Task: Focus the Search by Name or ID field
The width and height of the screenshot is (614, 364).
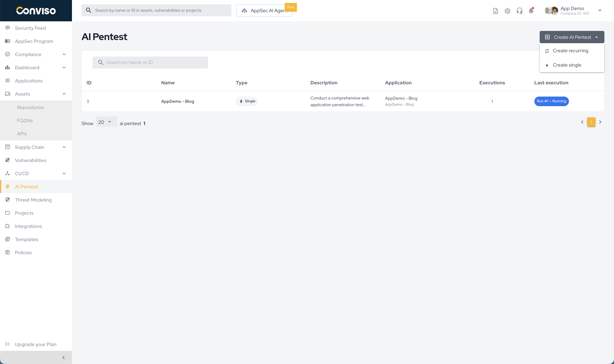Action: (150, 62)
